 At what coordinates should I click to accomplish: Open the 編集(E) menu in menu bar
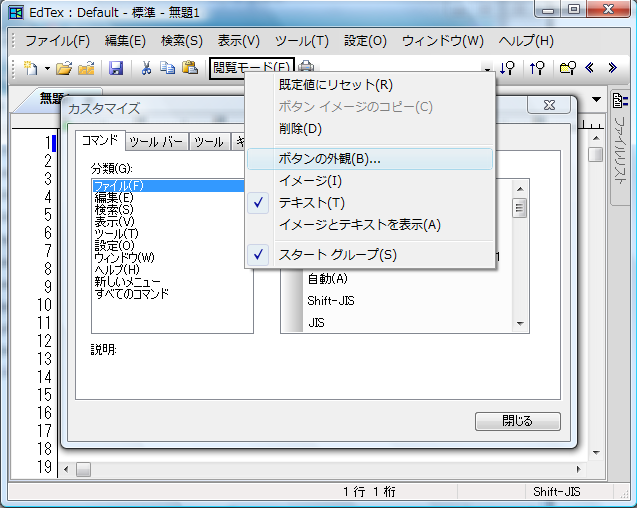point(125,41)
